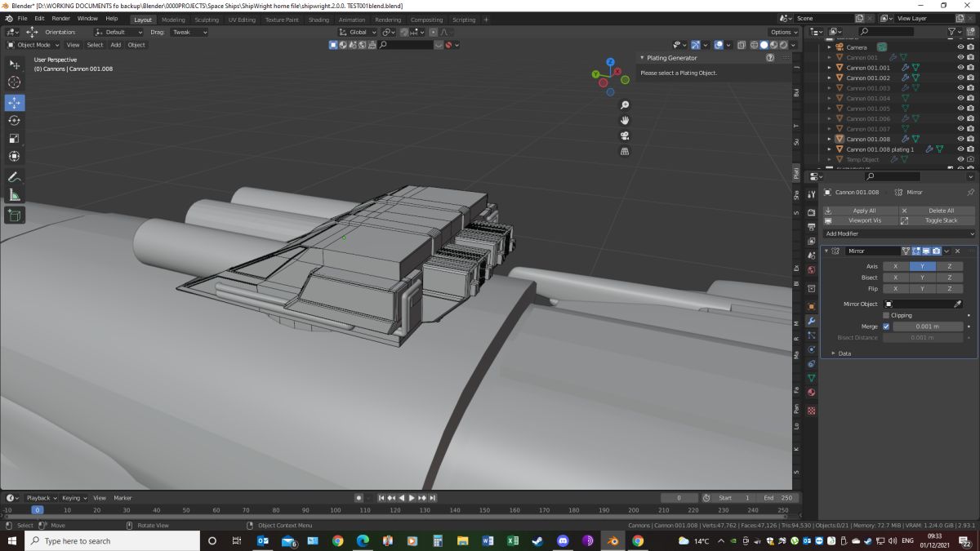Viewport: 980px width, 551px height.
Task: Click Apply All button
Action: pyautogui.click(x=861, y=211)
